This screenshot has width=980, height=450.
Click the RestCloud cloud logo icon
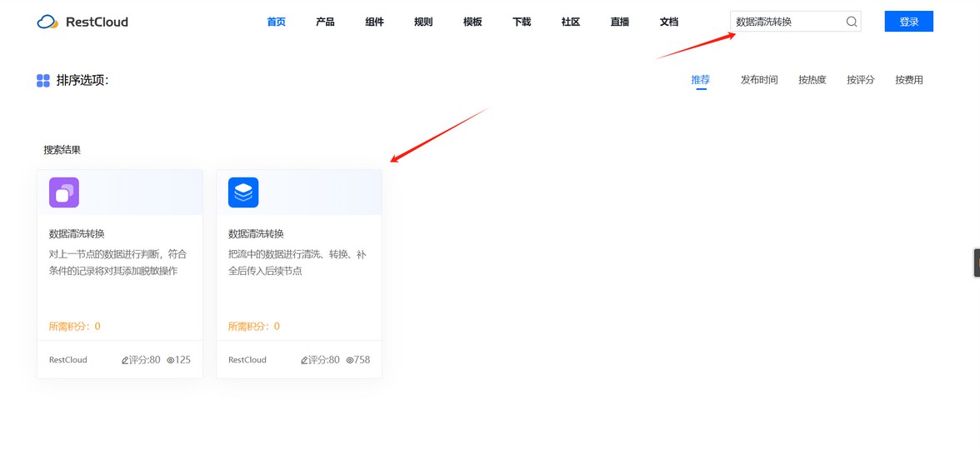pyautogui.click(x=47, y=22)
